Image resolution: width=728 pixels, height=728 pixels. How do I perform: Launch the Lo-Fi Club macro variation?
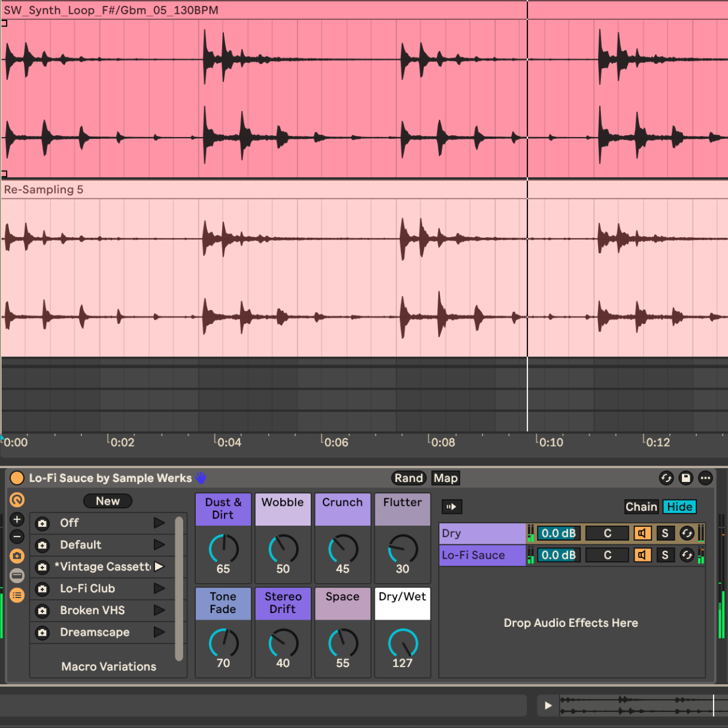click(x=159, y=589)
